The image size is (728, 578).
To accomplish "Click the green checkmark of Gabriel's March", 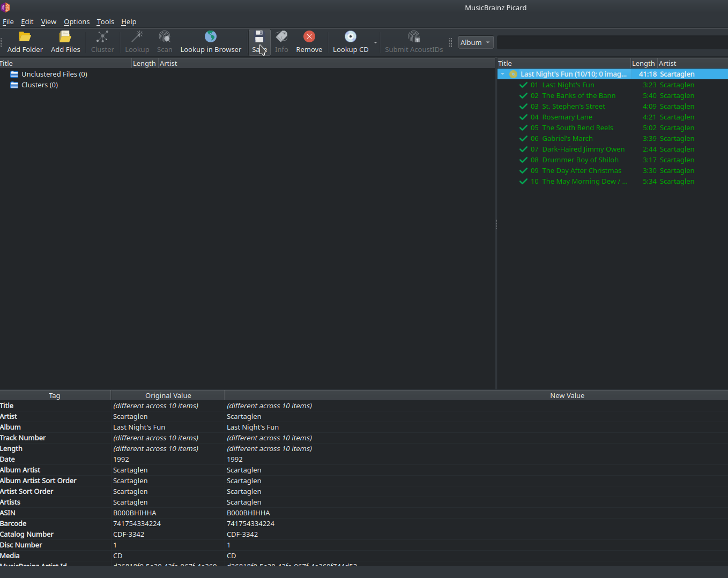I will pos(524,139).
